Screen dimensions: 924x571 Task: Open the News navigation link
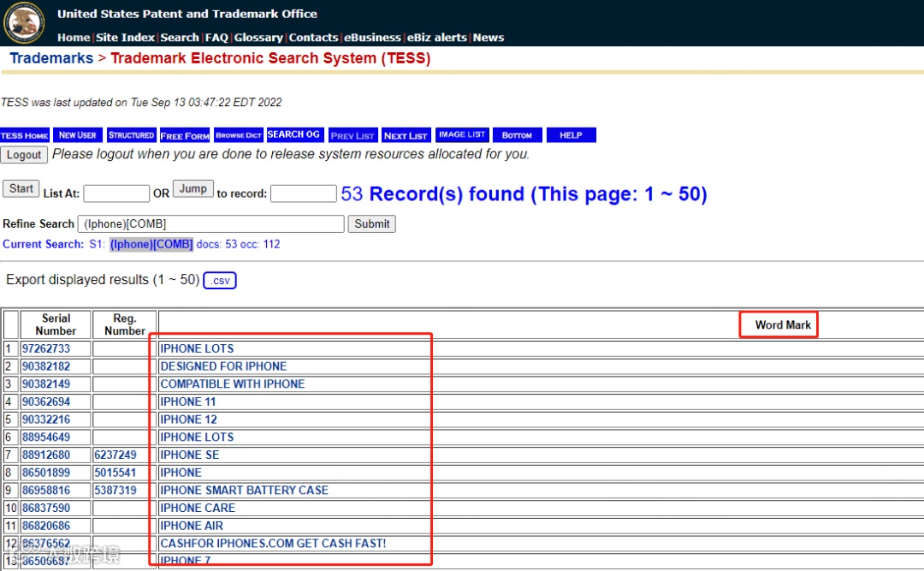pyautogui.click(x=489, y=37)
